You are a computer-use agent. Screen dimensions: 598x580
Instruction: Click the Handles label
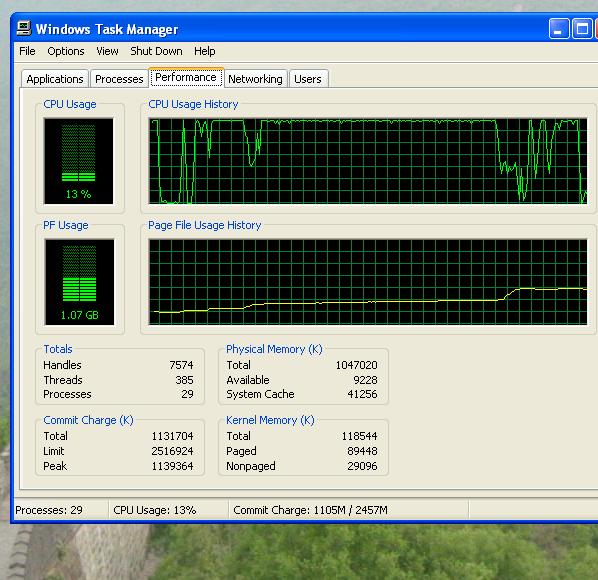pos(62,365)
